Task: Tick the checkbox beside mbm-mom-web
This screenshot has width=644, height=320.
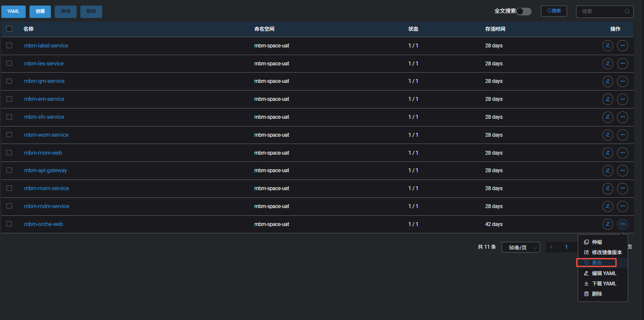Action: click(x=9, y=153)
